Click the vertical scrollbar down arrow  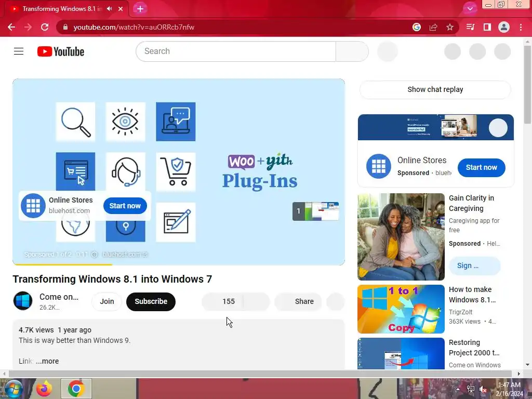tap(527, 365)
